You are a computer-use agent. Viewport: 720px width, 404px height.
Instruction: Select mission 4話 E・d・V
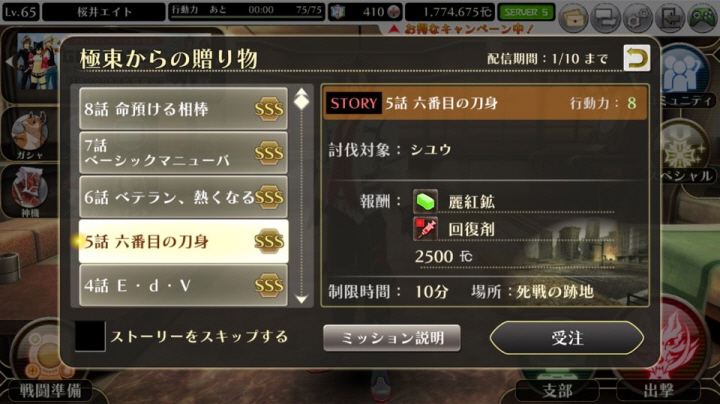(x=183, y=285)
